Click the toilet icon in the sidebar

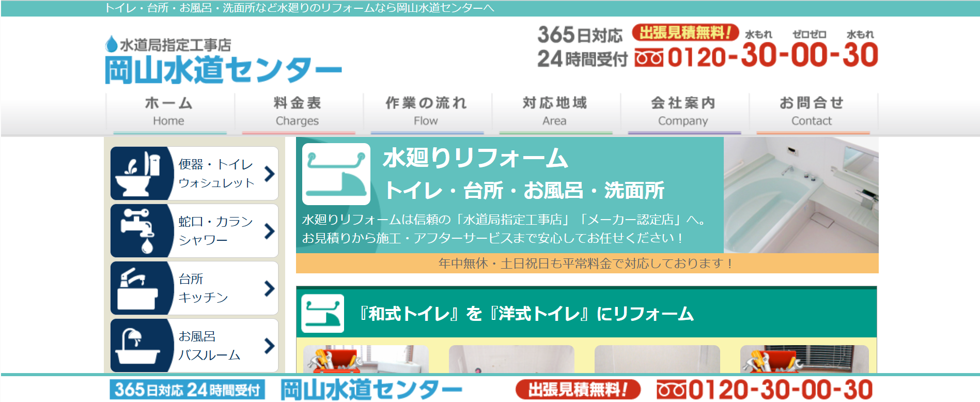[x=137, y=174]
